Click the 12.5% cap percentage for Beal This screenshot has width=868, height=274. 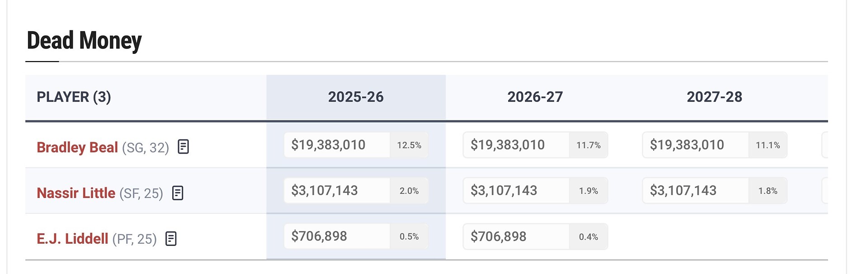pyautogui.click(x=409, y=145)
